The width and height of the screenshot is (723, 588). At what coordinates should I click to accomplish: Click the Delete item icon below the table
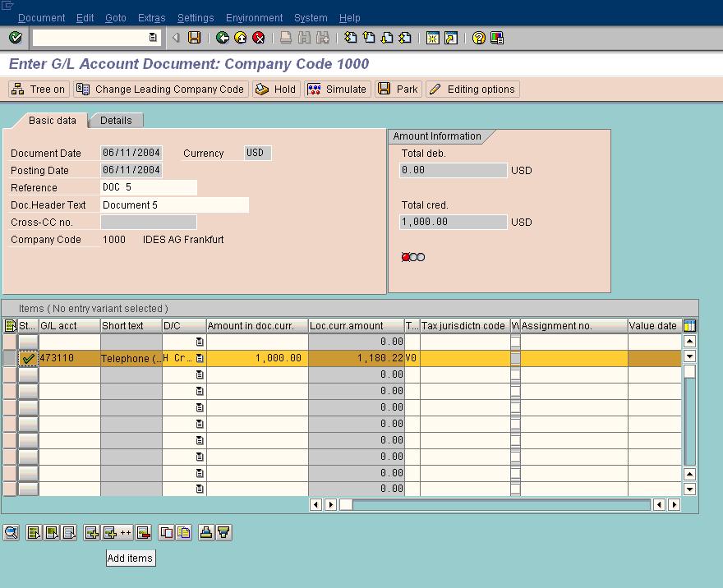click(144, 533)
